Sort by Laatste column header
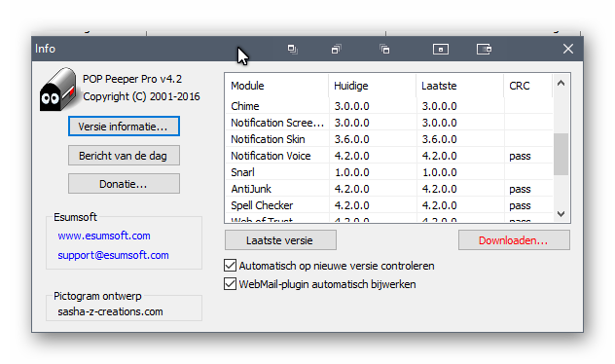 tap(460, 86)
